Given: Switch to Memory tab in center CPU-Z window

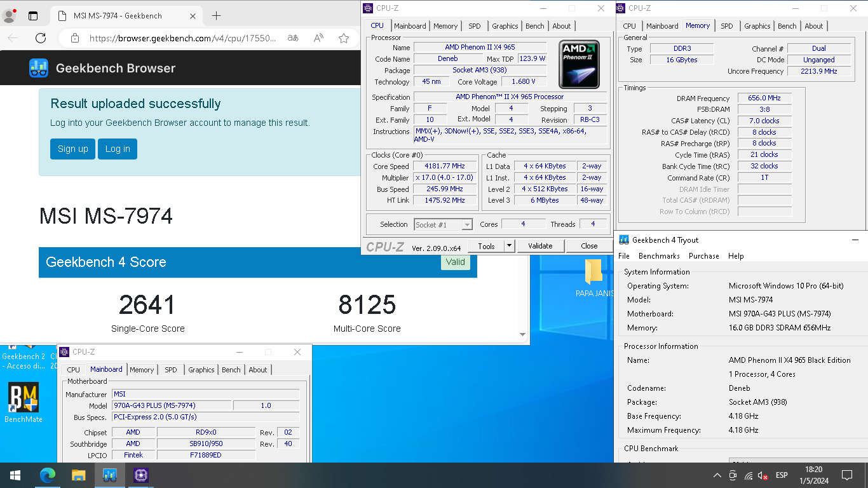Looking at the screenshot, I should [445, 26].
